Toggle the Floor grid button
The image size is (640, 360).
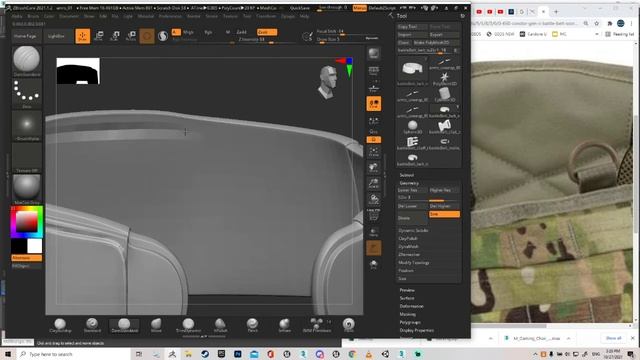373,88
